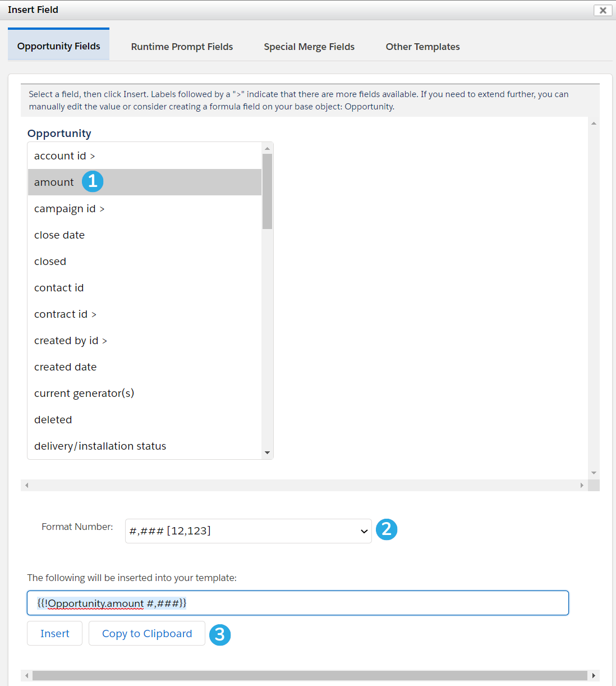Select the deleted field
The width and height of the screenshot is (616, 686).
pos(145,420)
